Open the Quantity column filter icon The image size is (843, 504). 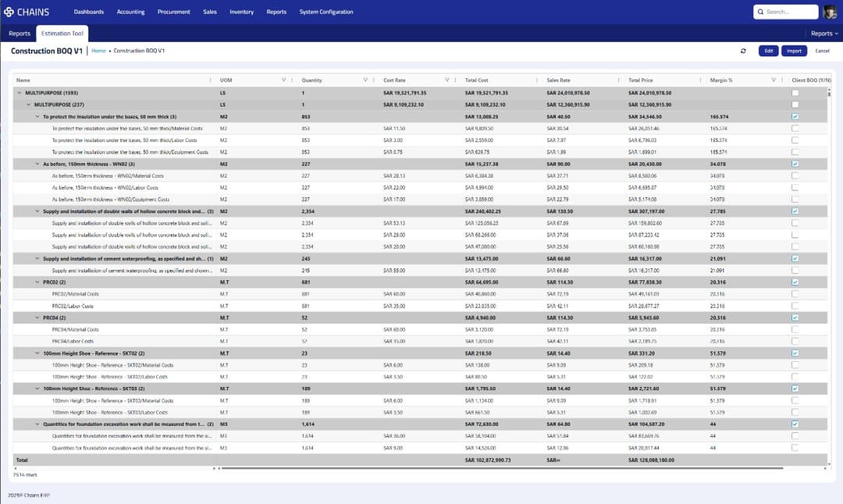[x=365, y=80]
